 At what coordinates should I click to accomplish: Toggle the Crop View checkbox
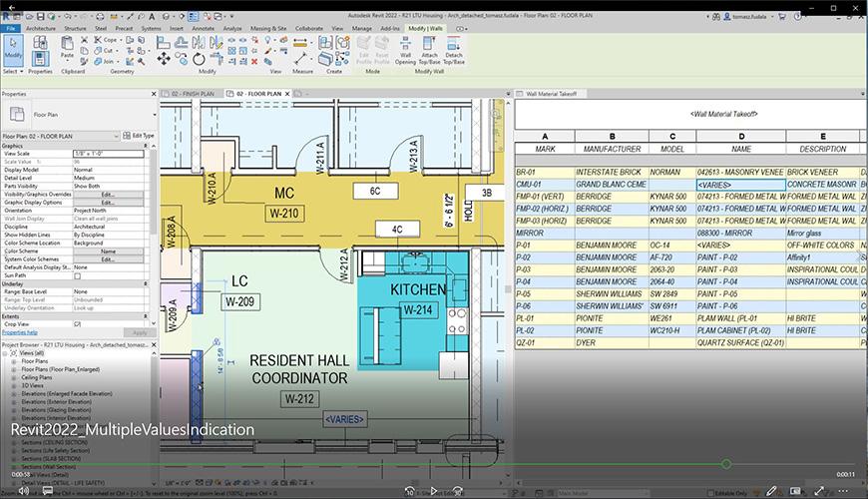point(78,324)
